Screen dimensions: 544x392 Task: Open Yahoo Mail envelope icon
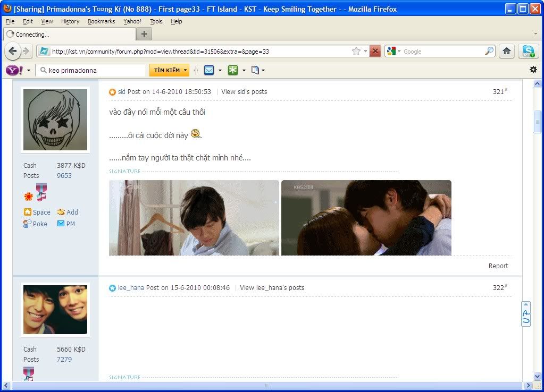(209, 70)
